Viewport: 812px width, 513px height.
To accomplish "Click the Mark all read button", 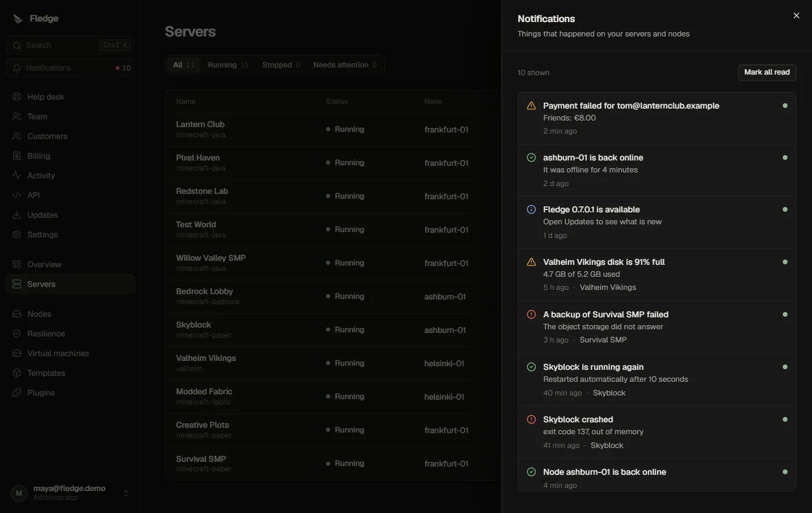I will [767, 72].
